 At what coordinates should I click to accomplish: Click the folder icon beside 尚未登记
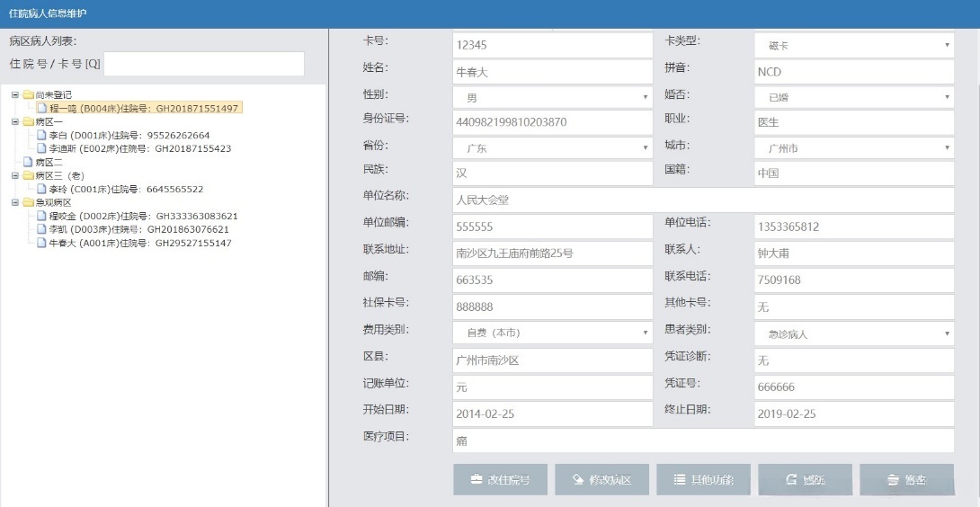pyautogui.click(x=28, y=94)
